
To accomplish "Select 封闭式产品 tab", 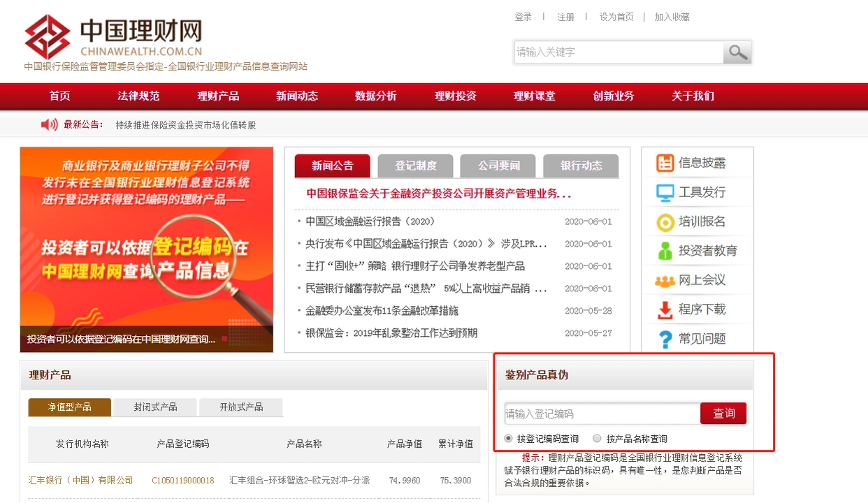I will (155, 407).
